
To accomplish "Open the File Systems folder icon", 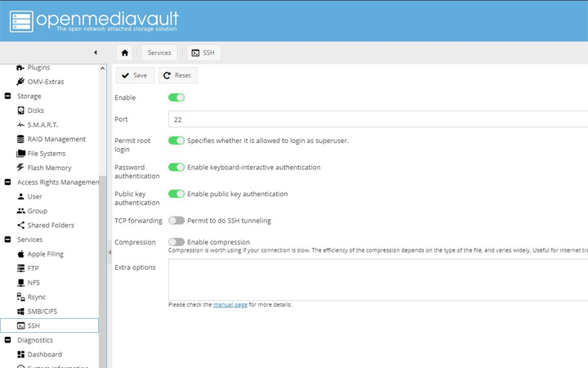I will click(21, 153).
